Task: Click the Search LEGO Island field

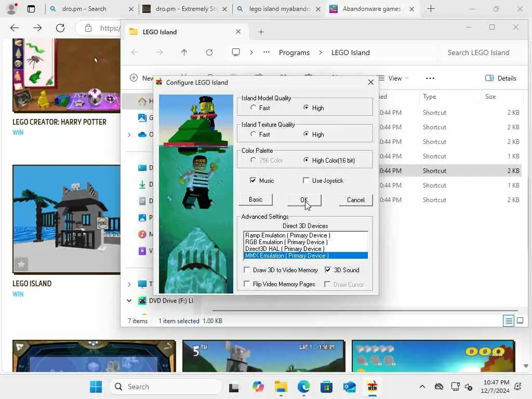Action: (x=478, y=52)
